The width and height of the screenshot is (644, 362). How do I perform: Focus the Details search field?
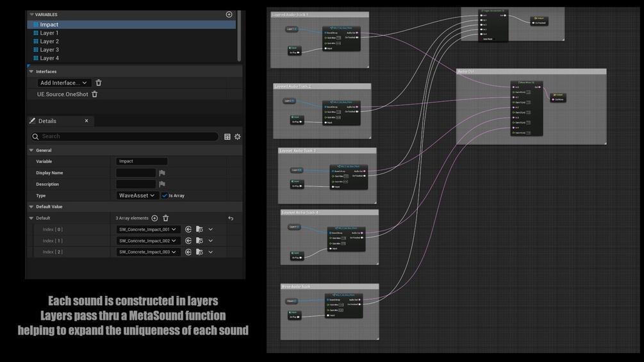125,136
